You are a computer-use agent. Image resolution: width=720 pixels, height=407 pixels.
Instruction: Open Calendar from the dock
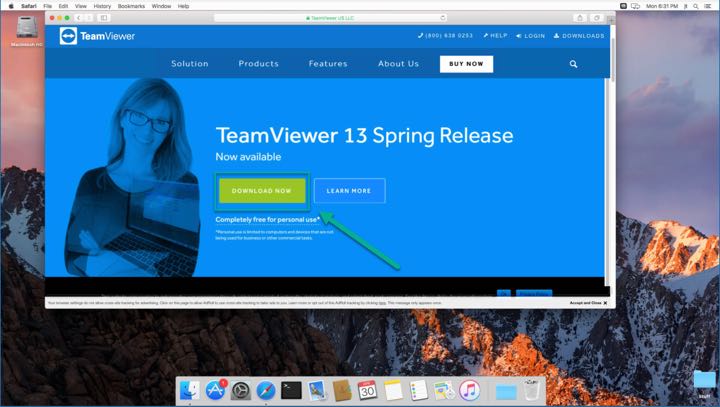pos(367,390)
